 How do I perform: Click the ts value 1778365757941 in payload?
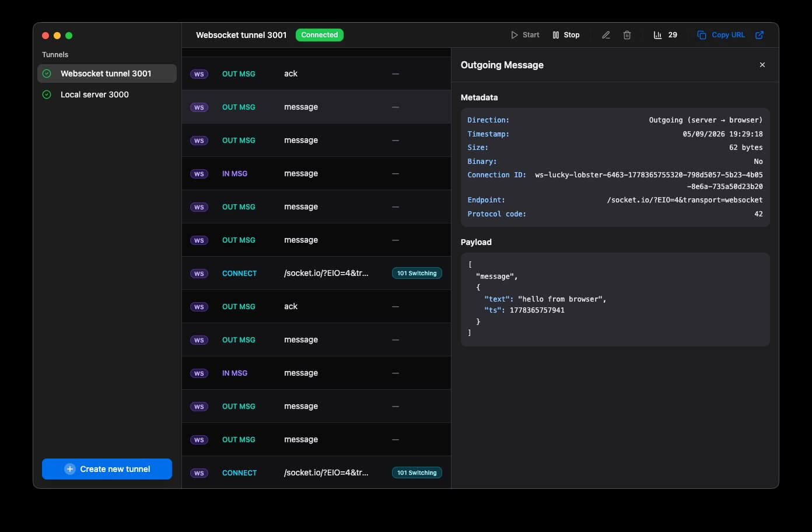537,310
